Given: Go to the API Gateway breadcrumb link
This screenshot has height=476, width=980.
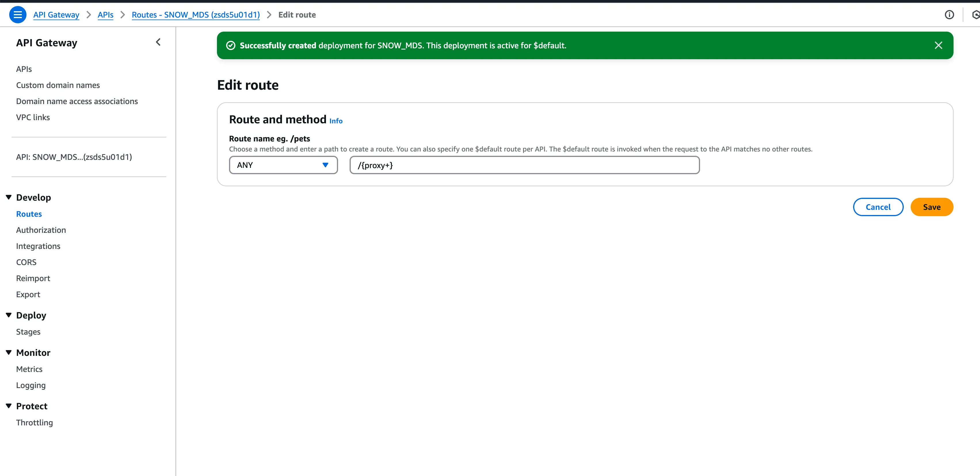Looking at the screenshot, I should tap(56, 15).
